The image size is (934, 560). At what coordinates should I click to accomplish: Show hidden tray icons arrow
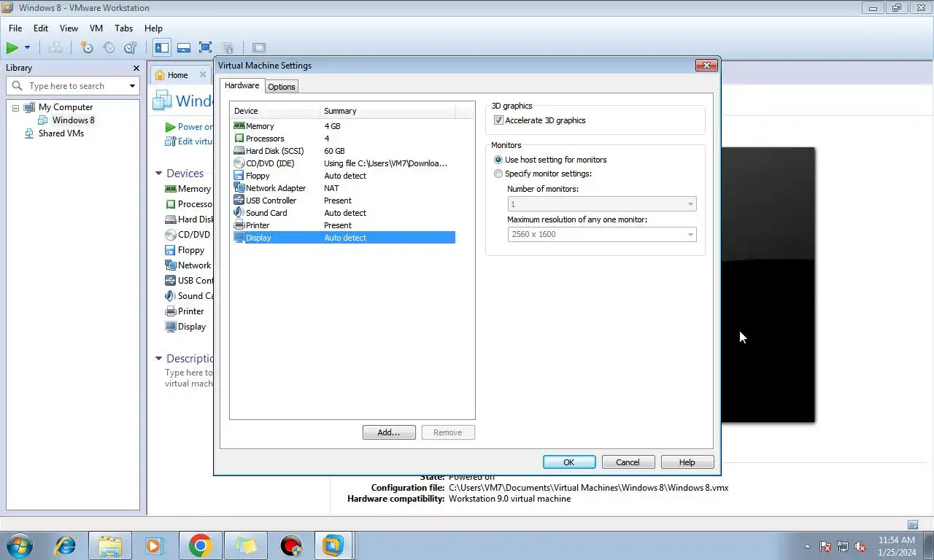tap(807, 546)
